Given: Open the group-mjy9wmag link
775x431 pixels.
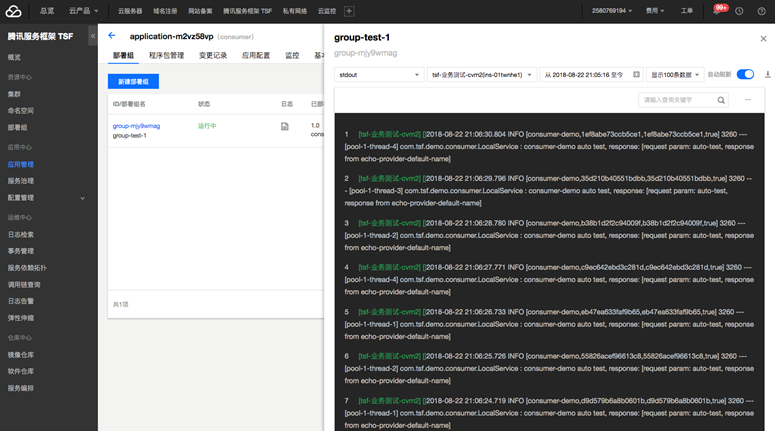Looking at the screenshot, I should pyautogui.click(x=136, y=126).
